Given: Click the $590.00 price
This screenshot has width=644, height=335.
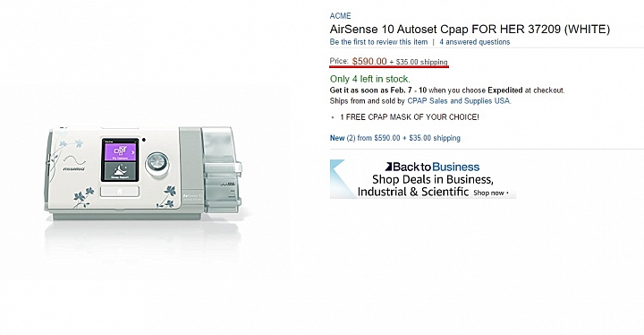Looking at the screenshot, I should 369,61.
